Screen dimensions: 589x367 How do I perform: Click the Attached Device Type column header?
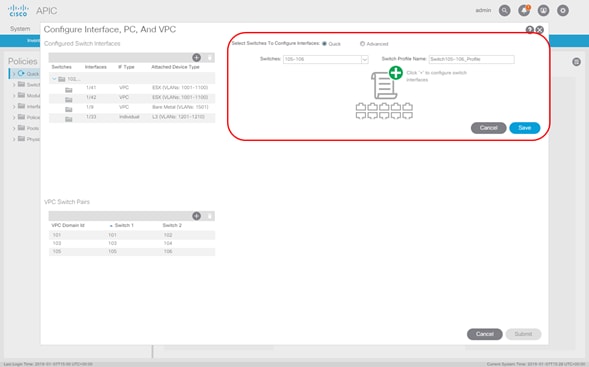pyautogui.click(x=175, y=67)
